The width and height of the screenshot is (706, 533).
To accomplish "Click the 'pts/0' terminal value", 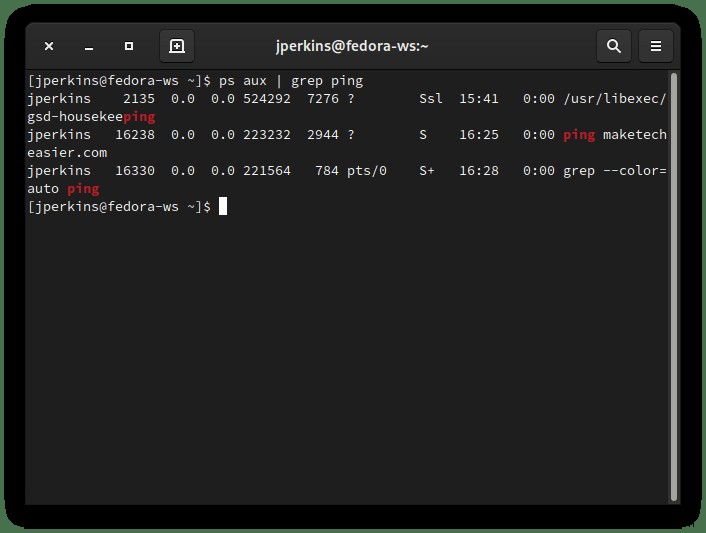I will point(367,171).
